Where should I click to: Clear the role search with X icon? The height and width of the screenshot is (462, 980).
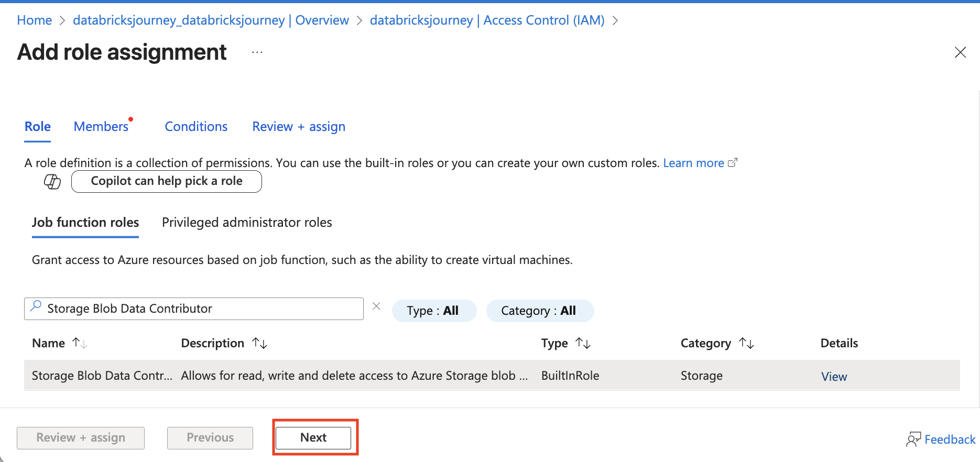coord(376,306)
